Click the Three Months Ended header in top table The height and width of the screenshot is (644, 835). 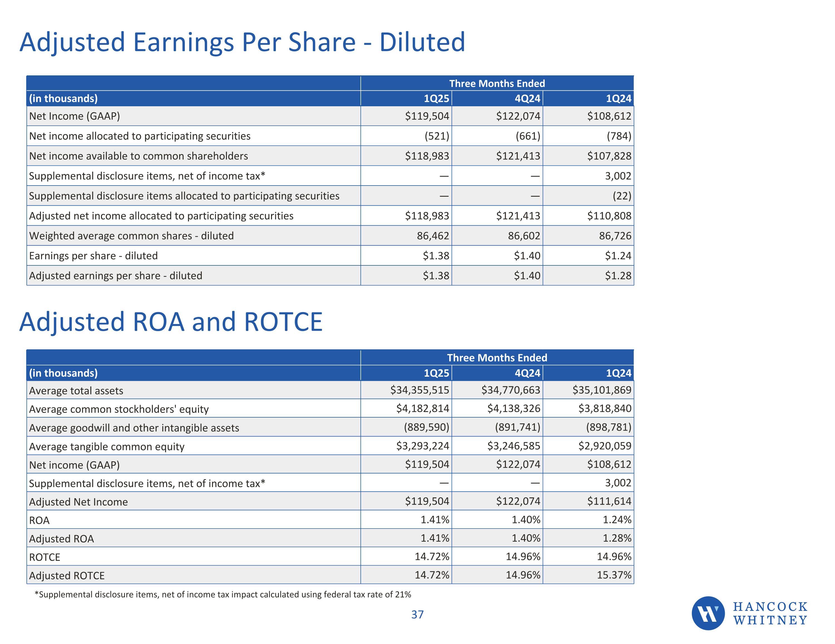(x=497, y=83)
